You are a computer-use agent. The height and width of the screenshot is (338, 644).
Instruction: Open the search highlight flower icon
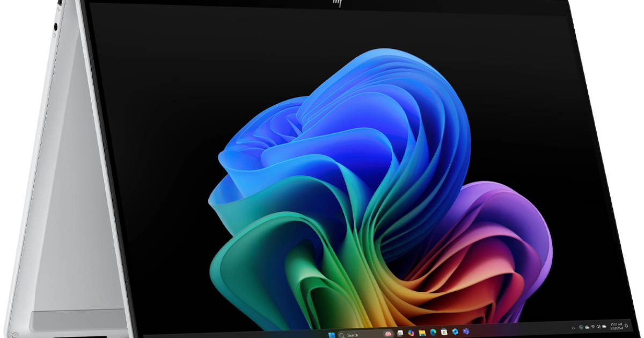coord(388,334)
